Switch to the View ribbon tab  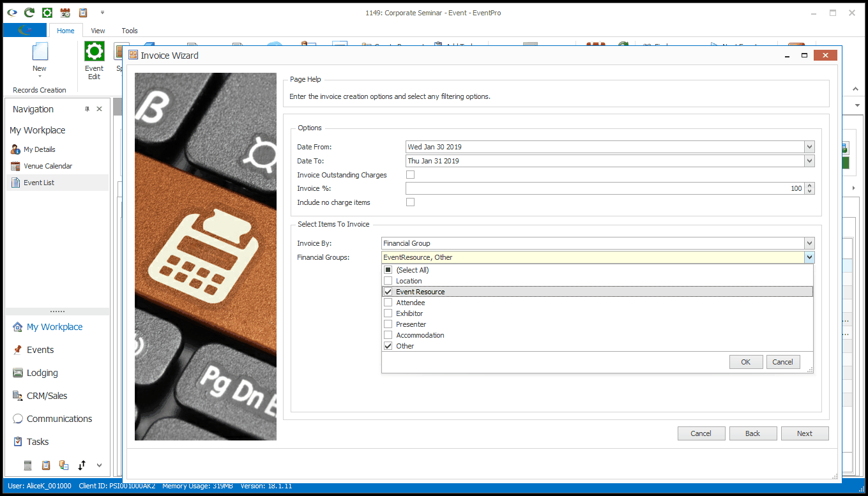coord(98,31)
